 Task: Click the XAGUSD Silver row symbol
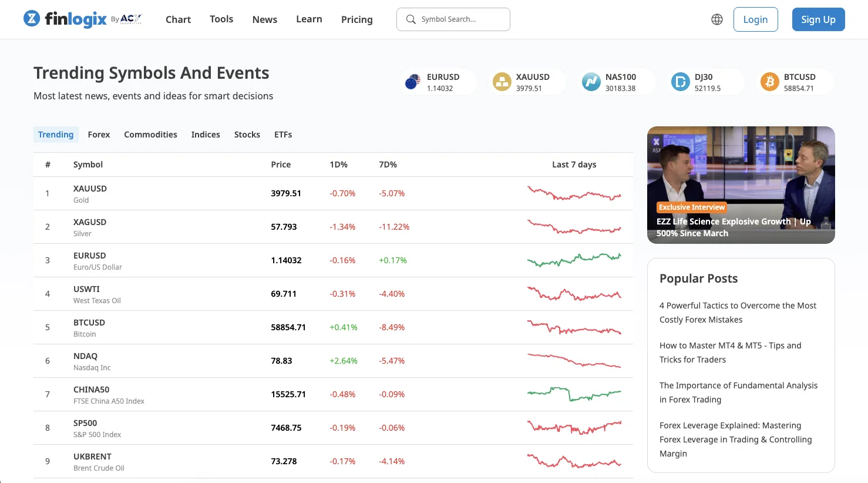(90, 222)
